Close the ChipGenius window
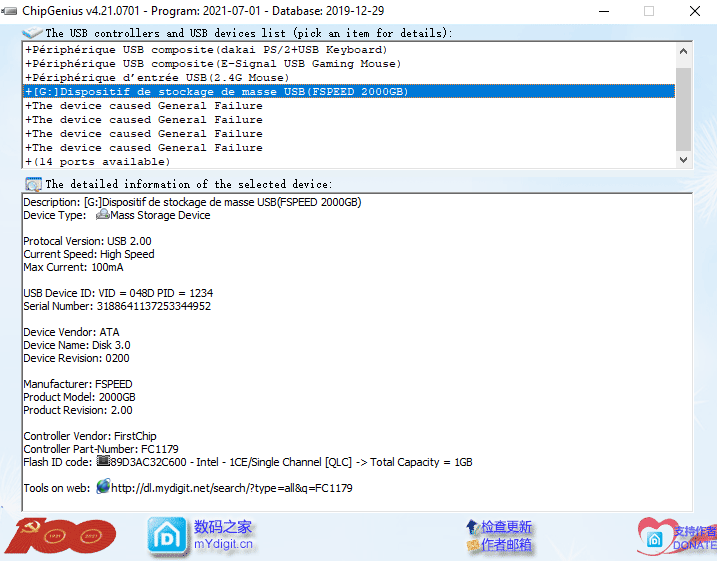The height and width of the screenshot is (561, 717). point(695,11)
